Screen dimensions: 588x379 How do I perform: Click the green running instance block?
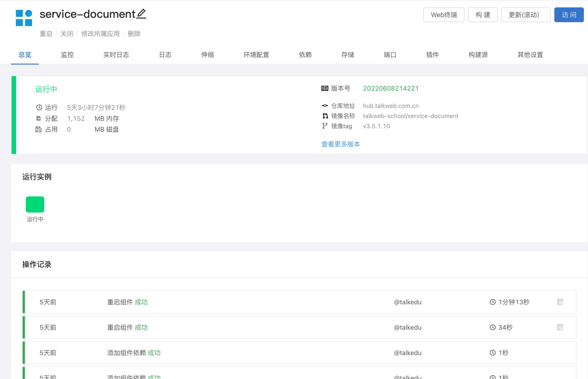tap(35, 204)
